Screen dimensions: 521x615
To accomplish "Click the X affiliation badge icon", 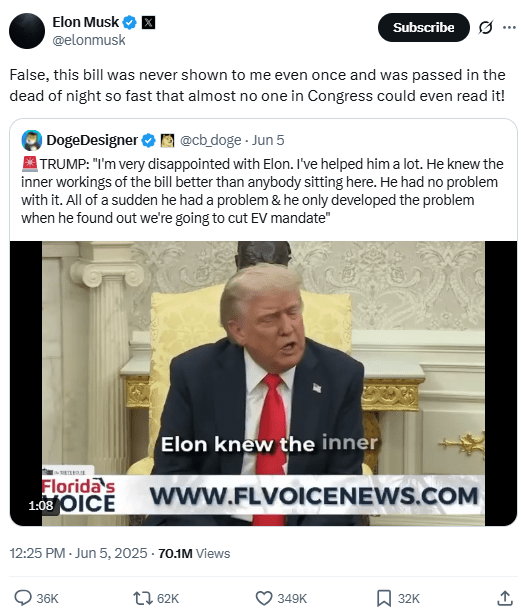I will 148,23.
